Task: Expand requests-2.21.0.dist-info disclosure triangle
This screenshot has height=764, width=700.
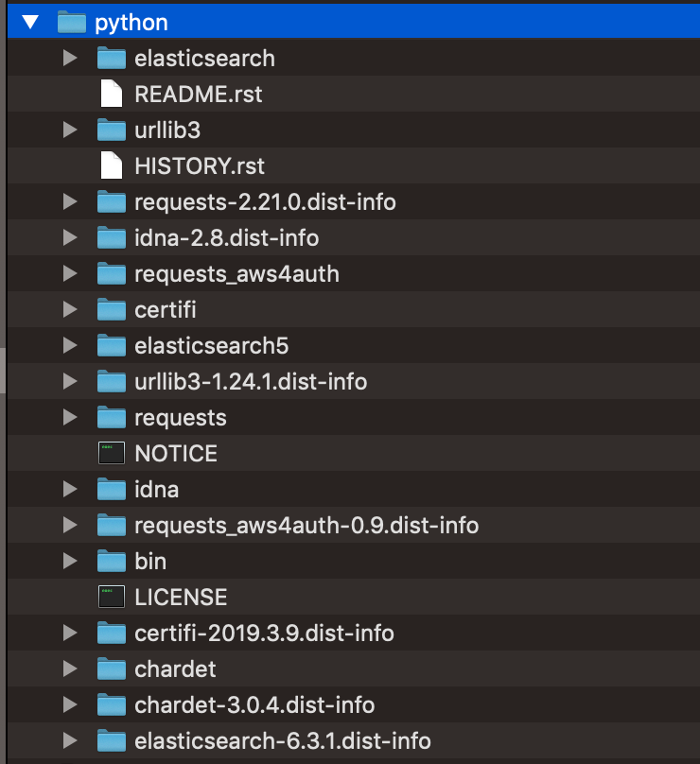Action: coord(70,201)
